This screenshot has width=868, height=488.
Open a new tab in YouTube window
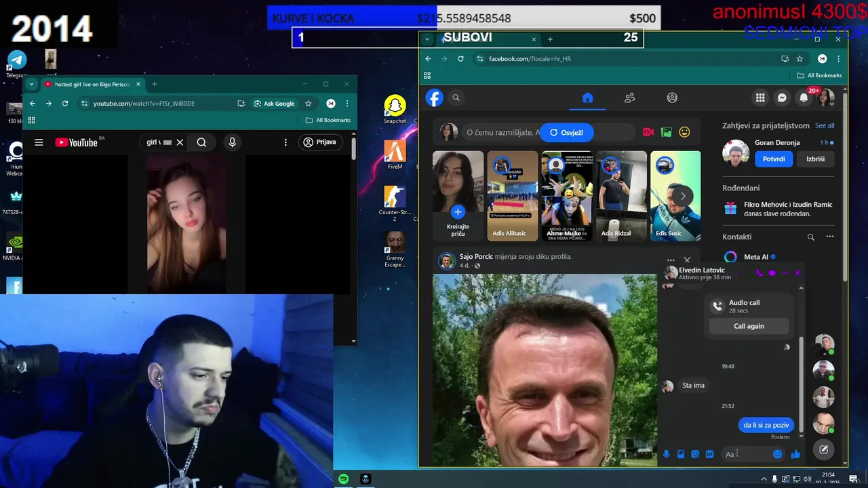[154, 84]
